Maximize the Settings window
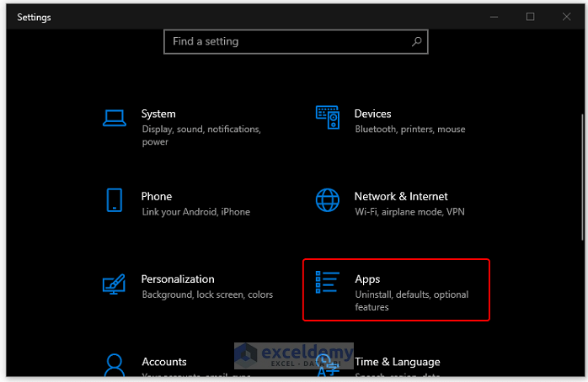The image size is (588, 382). [530, 17]
